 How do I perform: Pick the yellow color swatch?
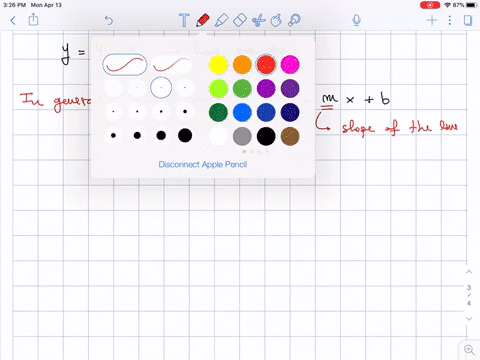pyautogui.click(x=219, y=65)
